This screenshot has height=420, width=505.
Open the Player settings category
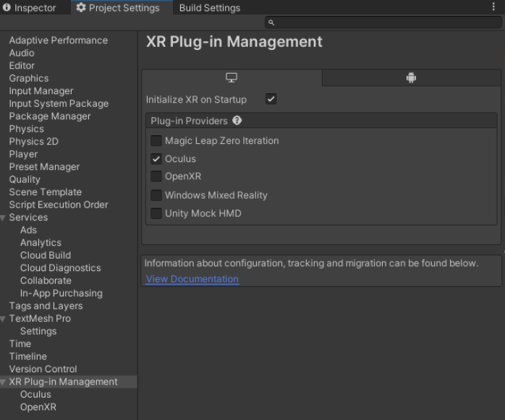[x=23, y=154]
